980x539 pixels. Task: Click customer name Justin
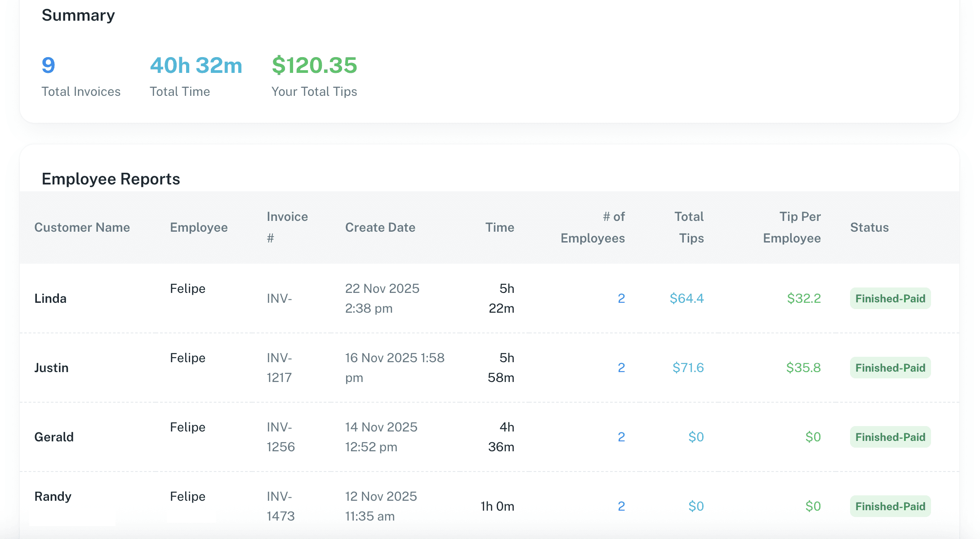point(52,368)
